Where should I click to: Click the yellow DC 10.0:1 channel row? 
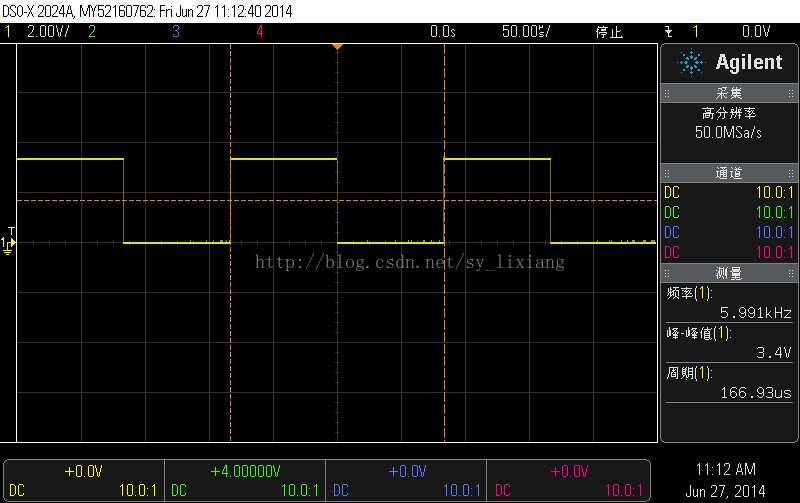tap(729, 193)
